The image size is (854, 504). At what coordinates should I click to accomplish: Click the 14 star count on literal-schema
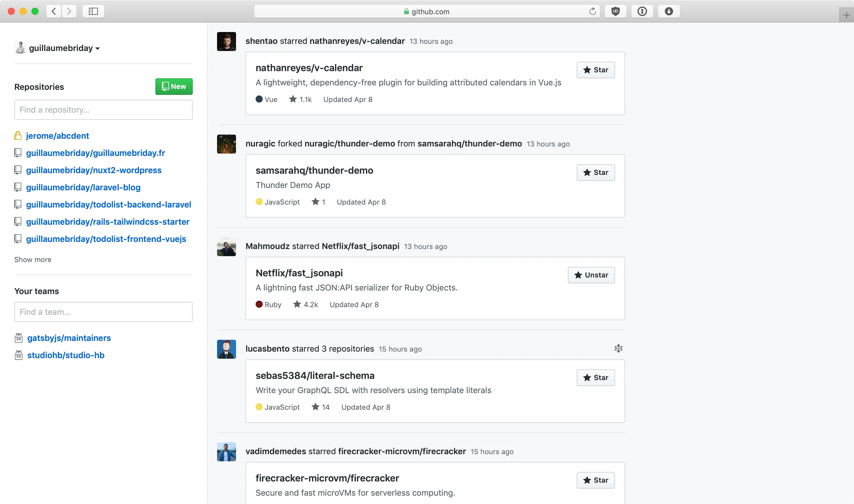coord(321,407)
